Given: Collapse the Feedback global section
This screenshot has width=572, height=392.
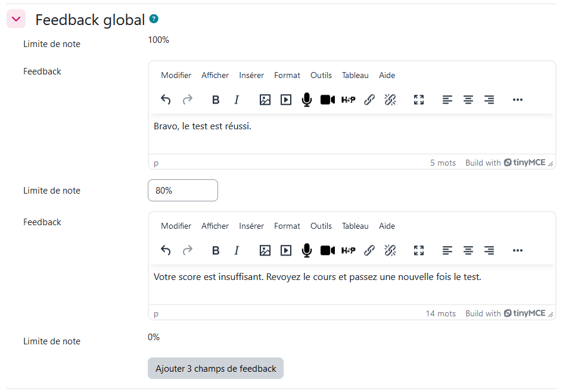Looking at the screenshot, I should pos(16,19).
